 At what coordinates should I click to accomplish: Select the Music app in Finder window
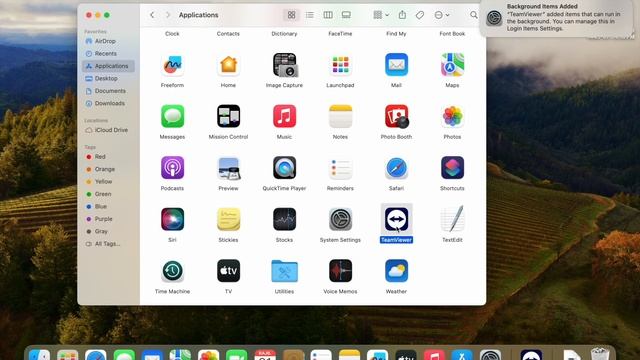coord(284,116)
